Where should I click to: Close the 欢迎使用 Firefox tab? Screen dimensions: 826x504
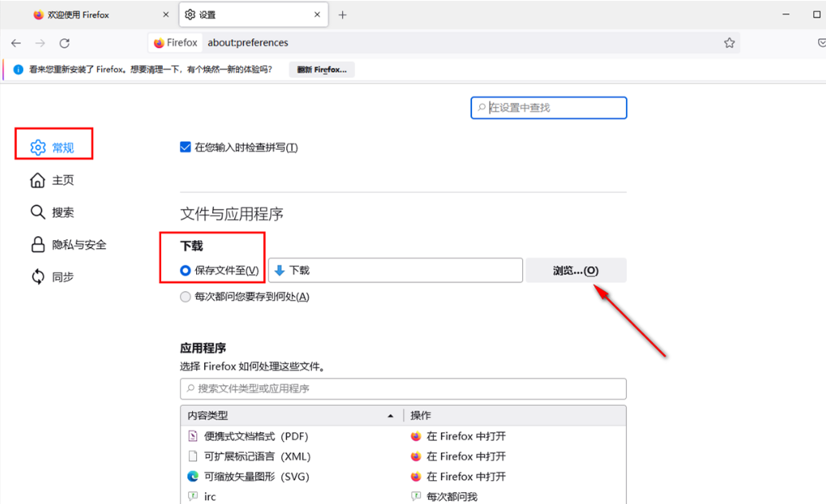tap(166, 14)
